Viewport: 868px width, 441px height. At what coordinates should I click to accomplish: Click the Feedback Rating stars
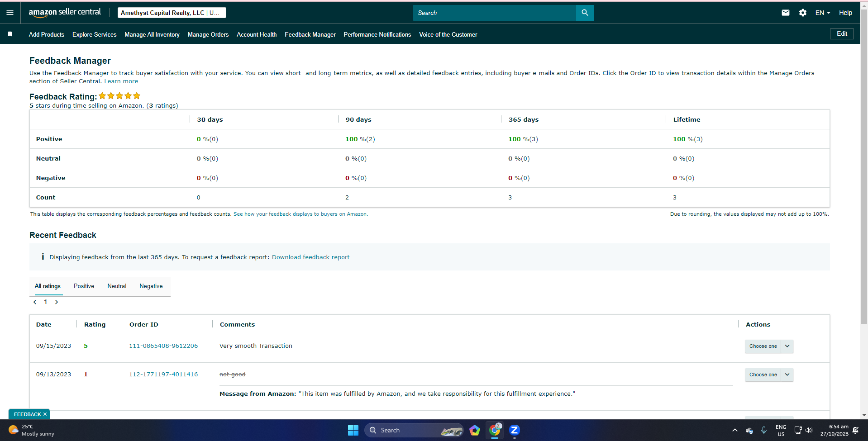(119, 96)
